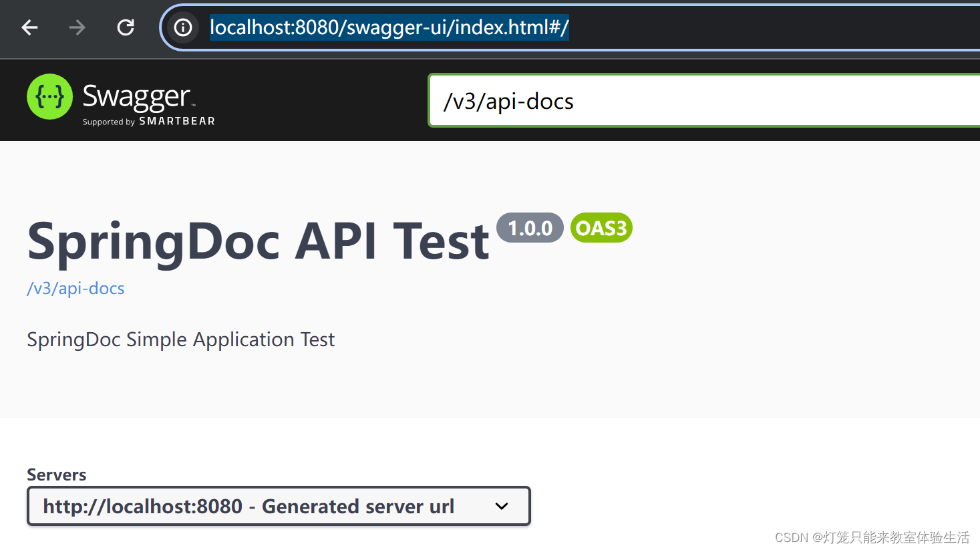
Task: Click the SpringDoc Simple Application Test description
Action: (x=180, y=339)
